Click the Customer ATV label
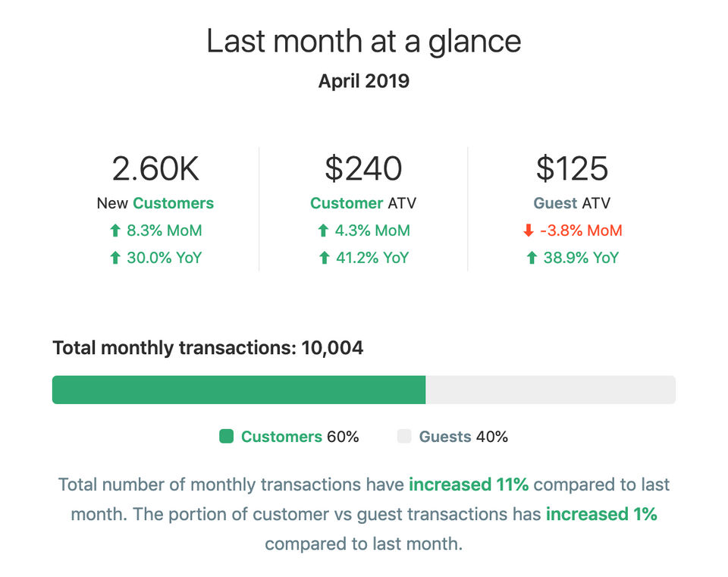The height and width of the screenshot is (577, 728). pyautogui.click(x=363, y=203)
